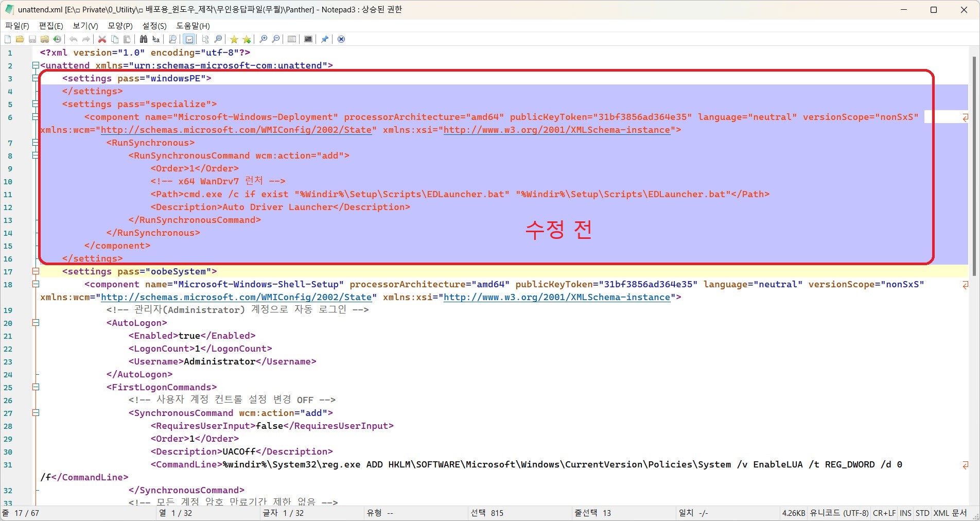Undo the last edit
The width and height of the screenshot is (980, 521).
click(x=74, y=39)
